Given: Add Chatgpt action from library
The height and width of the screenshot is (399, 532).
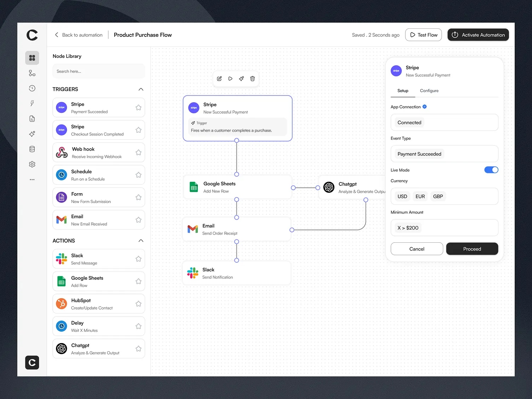Looking at the screenshot, I should [x=99, y=349].
